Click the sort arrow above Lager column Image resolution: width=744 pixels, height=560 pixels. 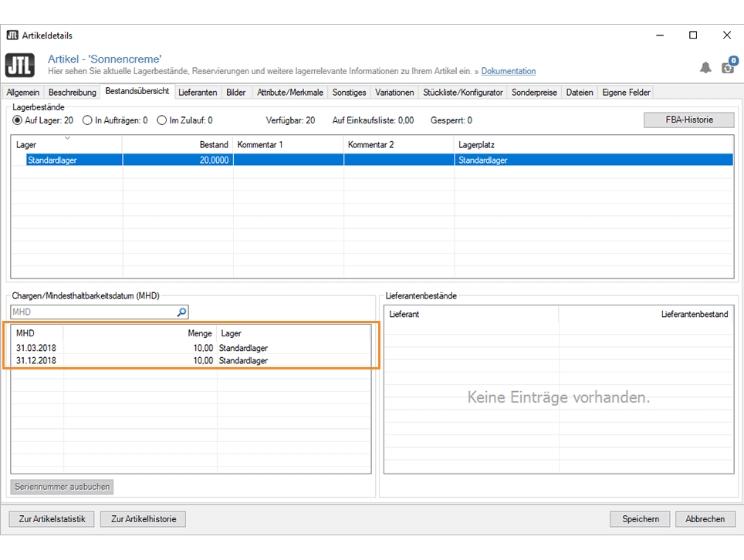click(x=67, y=138)
